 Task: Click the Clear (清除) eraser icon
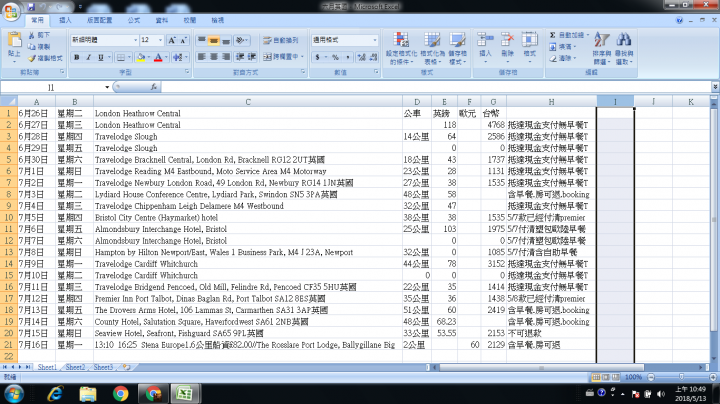pyautogui.click(x=552, y=58)
